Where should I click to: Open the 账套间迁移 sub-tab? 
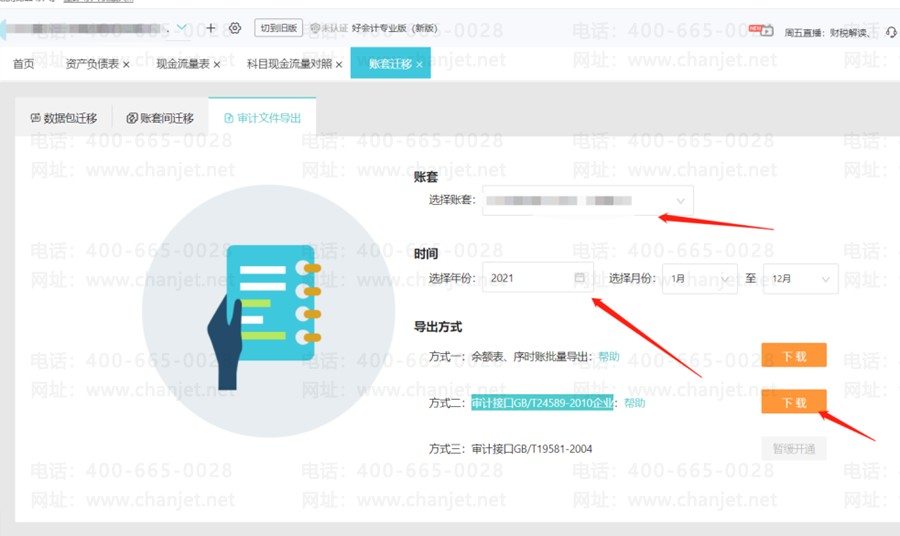pos(160,118)
